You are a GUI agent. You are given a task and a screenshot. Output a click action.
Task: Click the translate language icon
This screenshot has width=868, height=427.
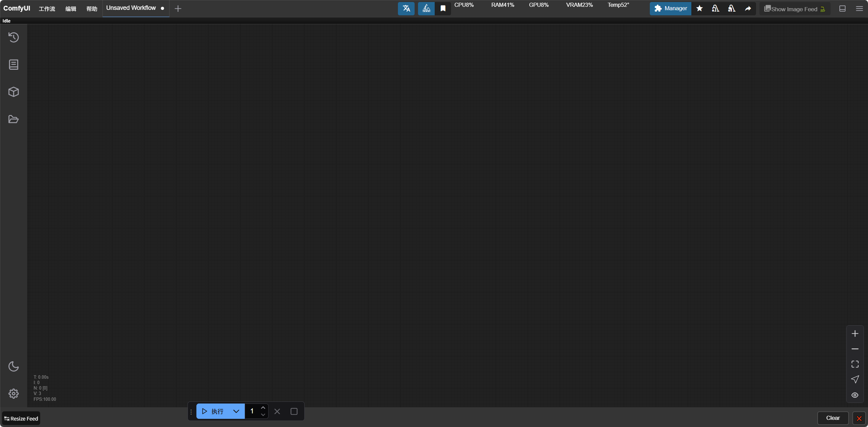(406, 9)
